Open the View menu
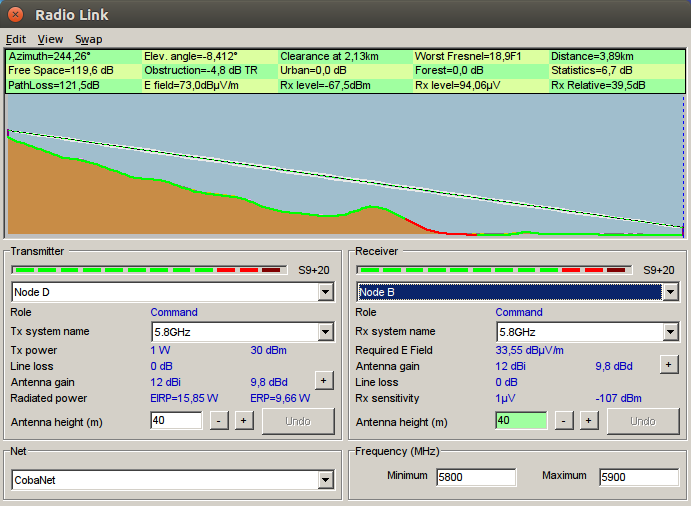691x506 pixels. point(50,39)
